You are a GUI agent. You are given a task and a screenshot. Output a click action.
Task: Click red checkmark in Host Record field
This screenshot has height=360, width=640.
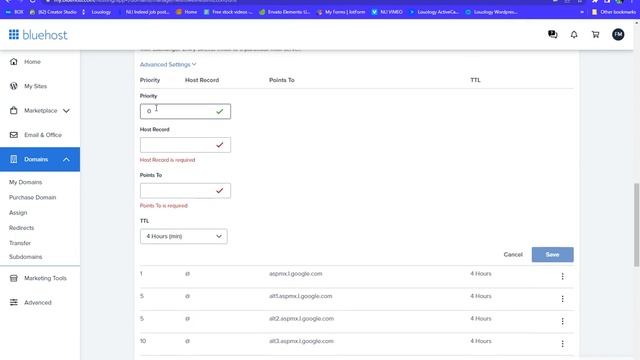[220, 145]
